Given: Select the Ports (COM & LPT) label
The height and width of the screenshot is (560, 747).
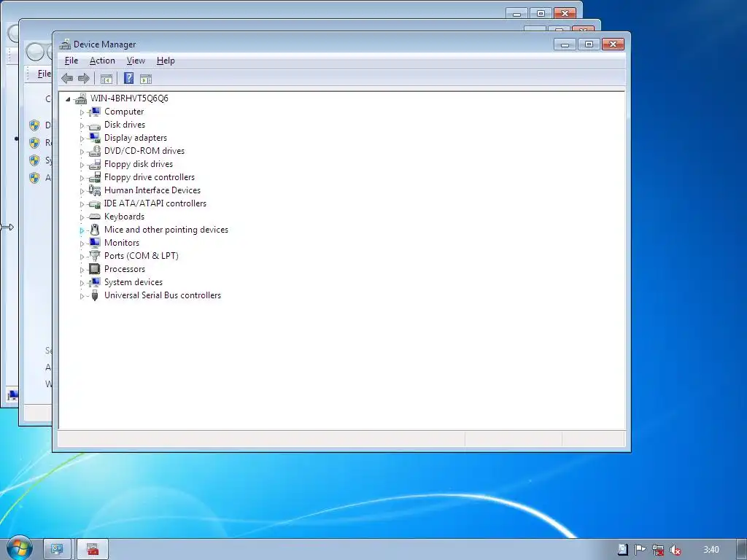Looking at the screenshot, I should point(142,256).
